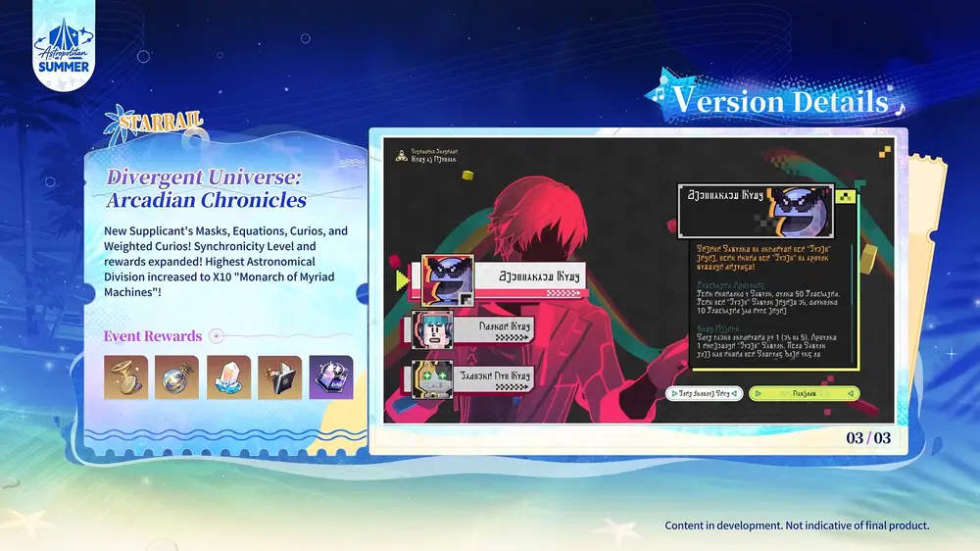Select the black book reward icon

tap(280, 377)
